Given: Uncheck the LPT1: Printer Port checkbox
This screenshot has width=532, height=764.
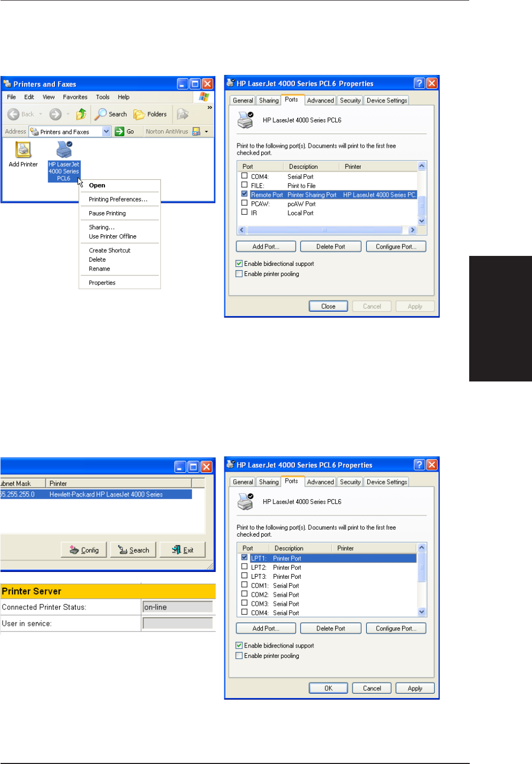Looking at the screenshot, I should click(244, 557).
